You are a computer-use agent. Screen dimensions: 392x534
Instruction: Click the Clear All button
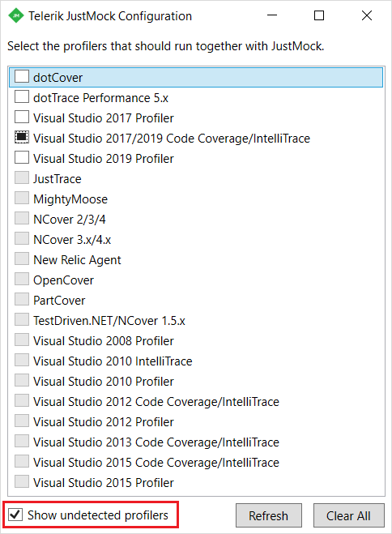click(x=349, y=515)
